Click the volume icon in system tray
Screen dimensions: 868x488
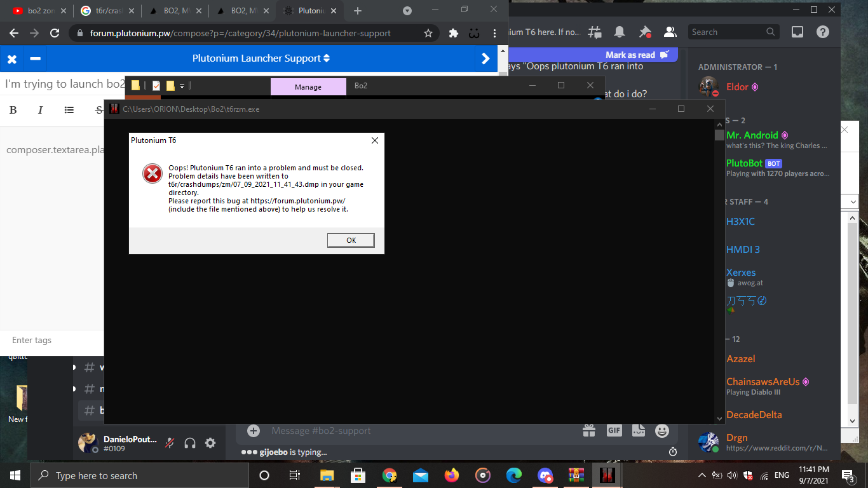click(x=731, y=475)
